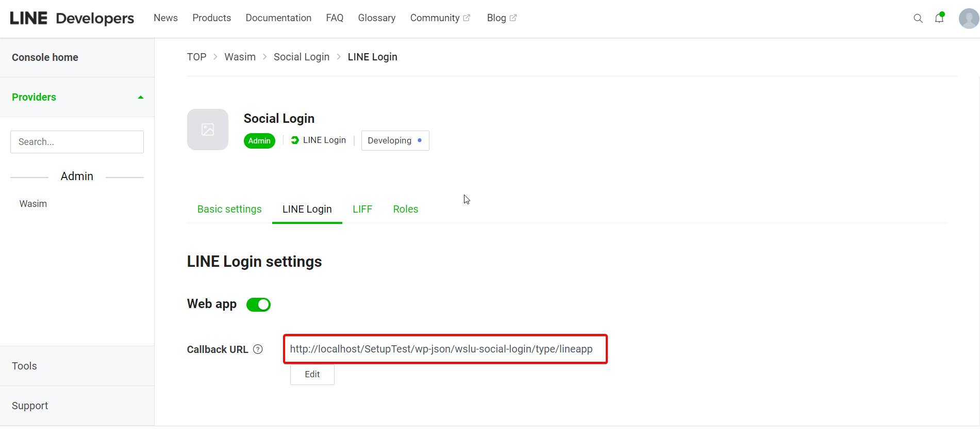Viewport: 980px width, 434px height.
Task: Open the user profile avatar
Action: coord(969,19)
